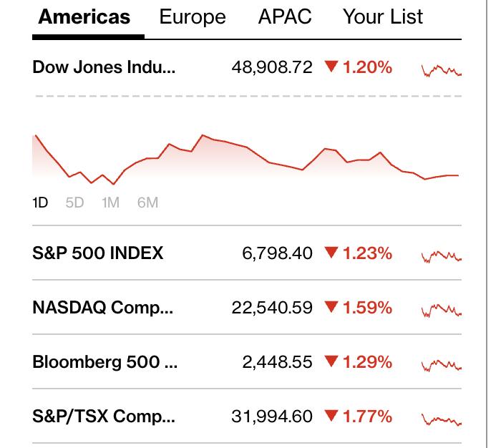Click the NASDAQ red down-triangle icon
The image size is (501, 448).
pos(331,308)
